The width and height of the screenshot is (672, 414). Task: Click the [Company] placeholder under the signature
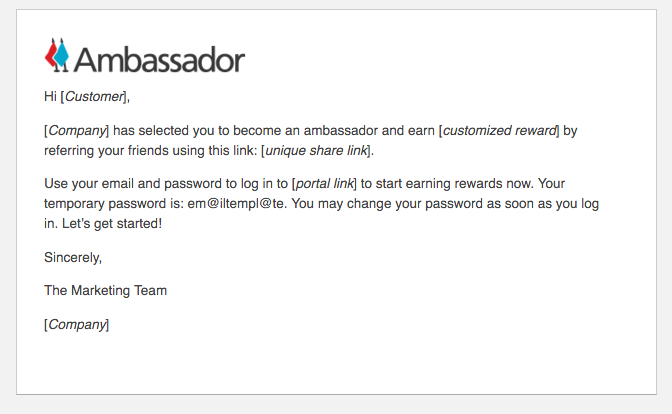tap(77, 324)
